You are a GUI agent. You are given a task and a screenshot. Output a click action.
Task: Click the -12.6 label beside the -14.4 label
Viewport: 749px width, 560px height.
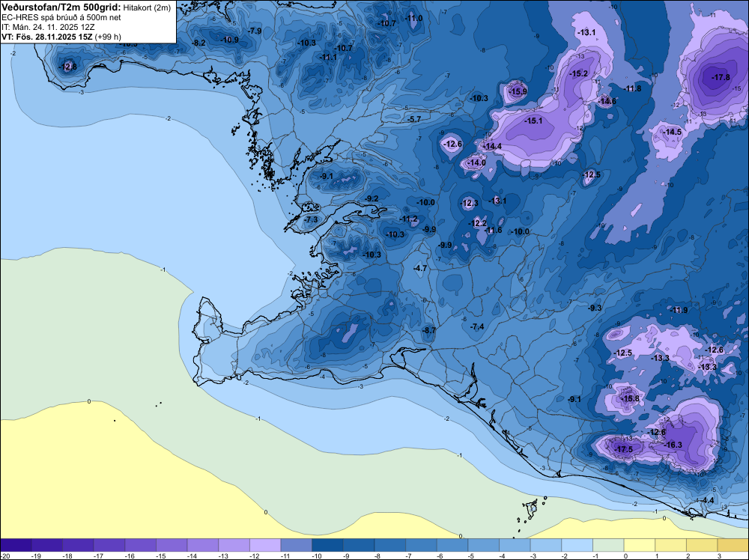point(452,144)
